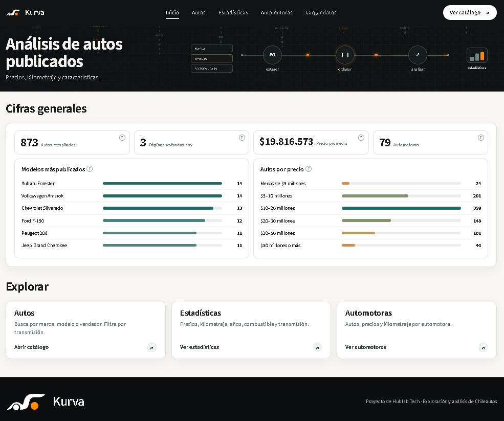Click the extraer step icon

(x=272, y=55)
